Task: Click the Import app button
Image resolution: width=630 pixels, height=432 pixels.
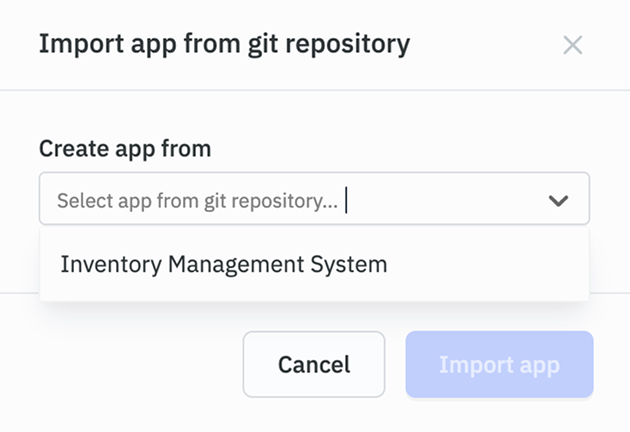Action: [499, 364]
